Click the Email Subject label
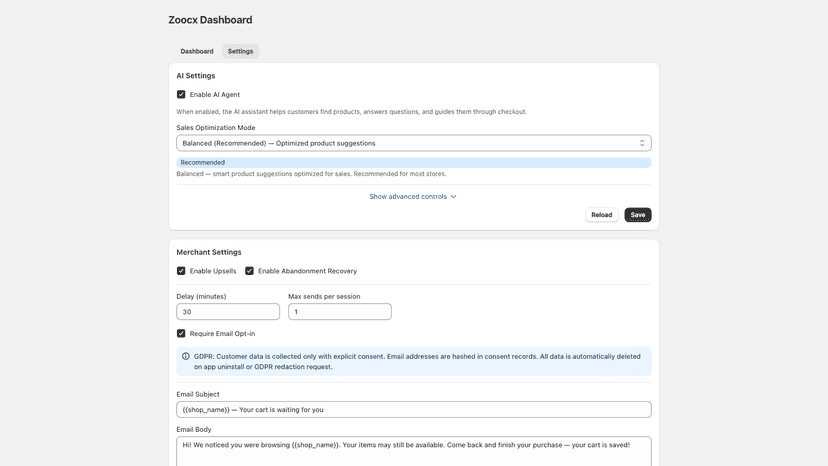Viewport: 828px width, 466px height. click(x=197, y=394)
